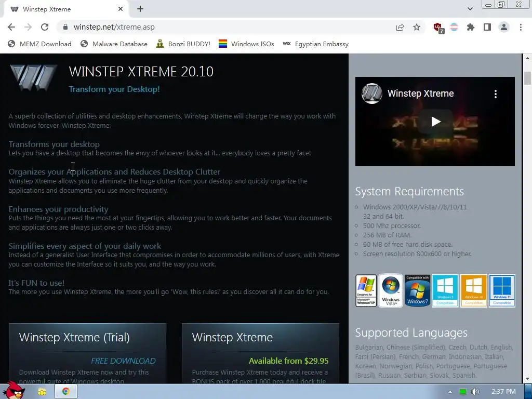Click the Winstep Xtreme video title
The height and width of the screenshot is (399, 532).
coord(420,94)
